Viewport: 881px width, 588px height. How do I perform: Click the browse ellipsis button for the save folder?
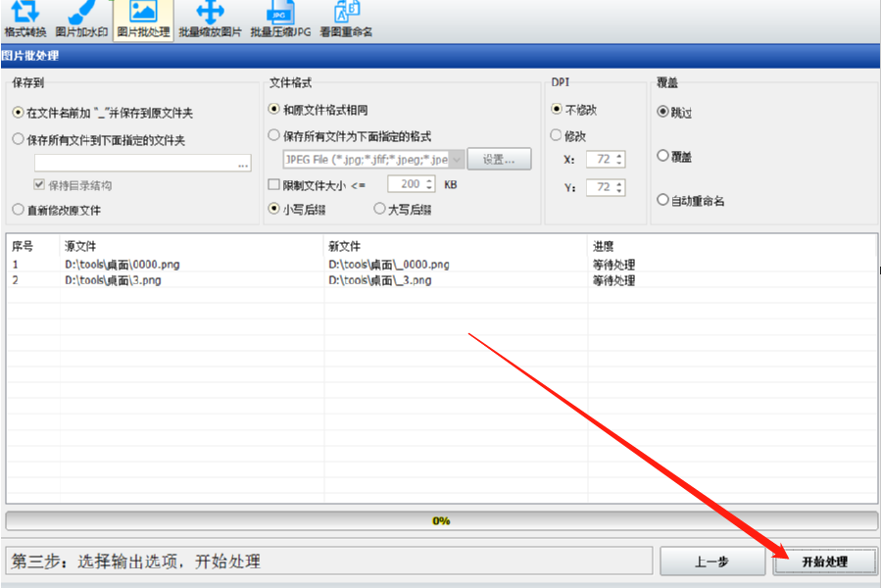[243, 164]
